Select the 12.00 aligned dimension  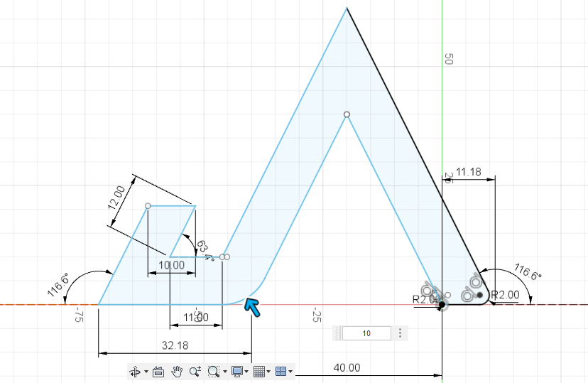tap(116, 198)
